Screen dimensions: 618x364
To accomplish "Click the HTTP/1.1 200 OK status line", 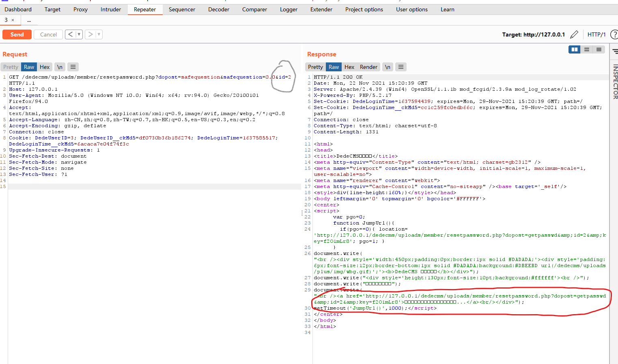I will click(338, 77).
